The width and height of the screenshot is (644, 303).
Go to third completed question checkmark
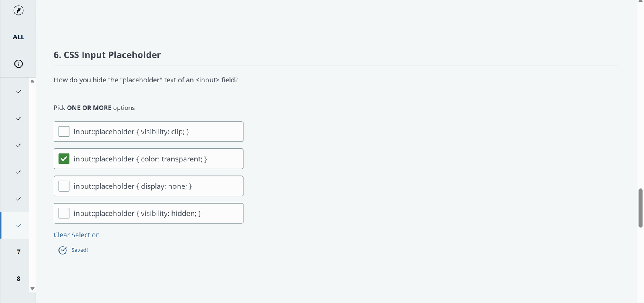click(x=19, y=145)
